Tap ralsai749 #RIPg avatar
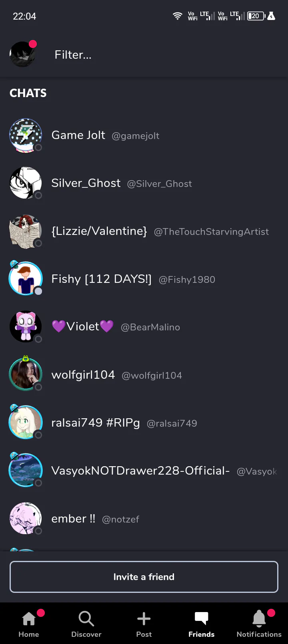The width and height of the screenshot is (288, 644). pyautogui.click(x=26, y=423)
